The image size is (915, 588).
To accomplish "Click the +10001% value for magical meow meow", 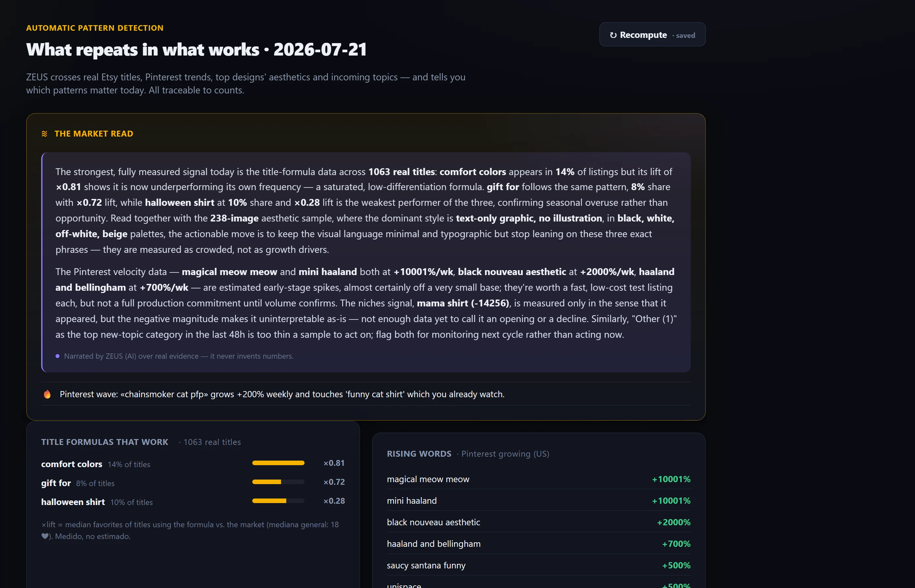I will [671, 479].
